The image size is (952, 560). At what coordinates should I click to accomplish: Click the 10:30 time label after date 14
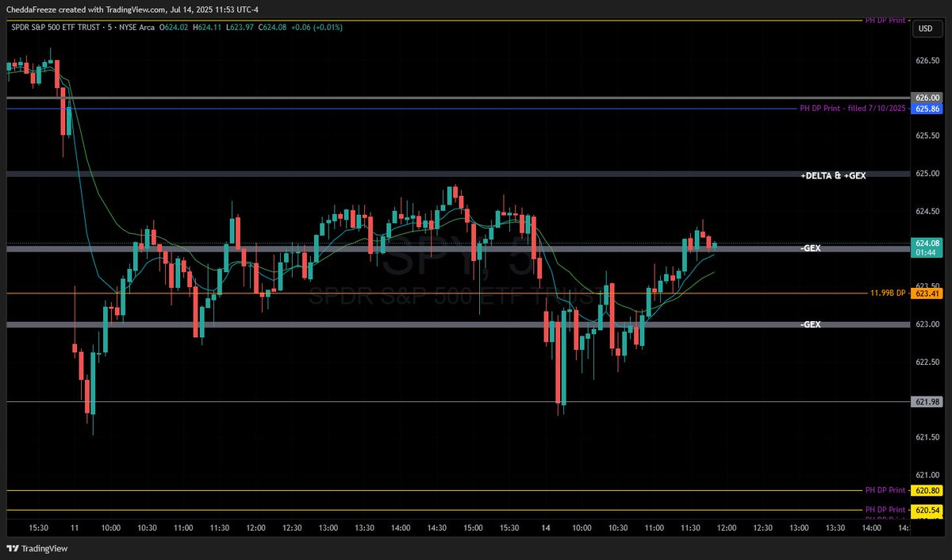618,527
